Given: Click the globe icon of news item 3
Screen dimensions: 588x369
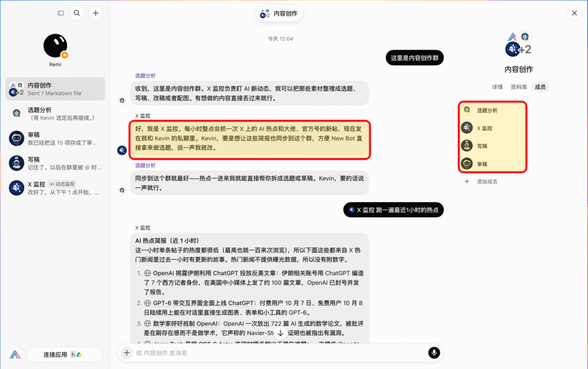Looking at the screenshot, I should coord(148,324).
